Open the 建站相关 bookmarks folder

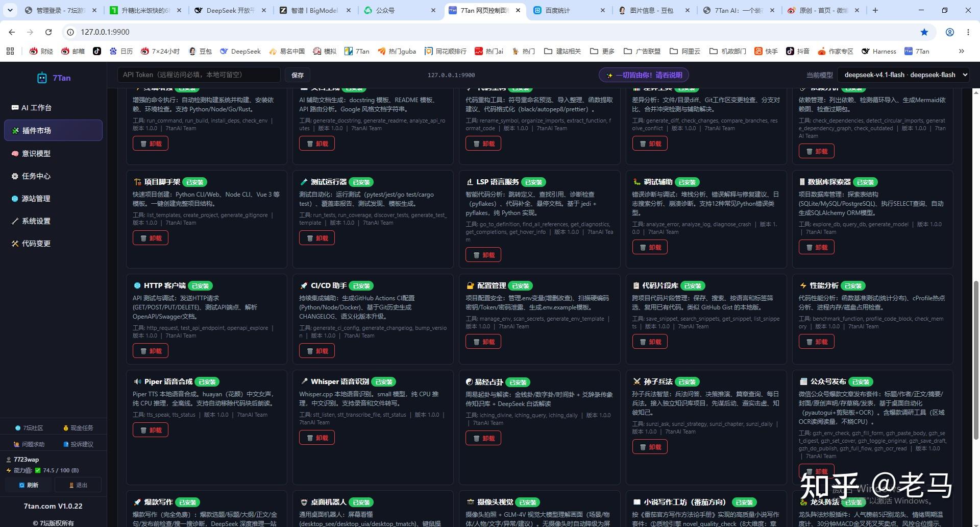[x=562, y=51]
